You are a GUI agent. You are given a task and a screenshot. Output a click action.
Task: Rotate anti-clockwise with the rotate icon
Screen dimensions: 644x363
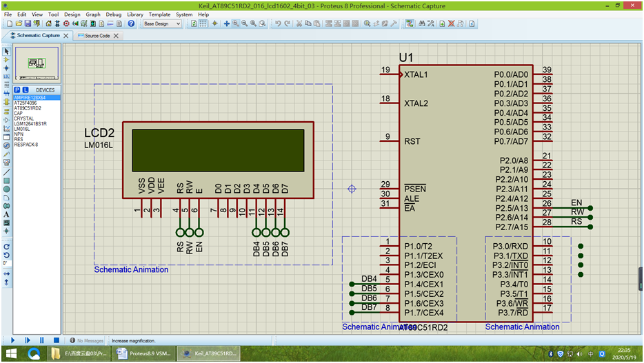(7, 255)
